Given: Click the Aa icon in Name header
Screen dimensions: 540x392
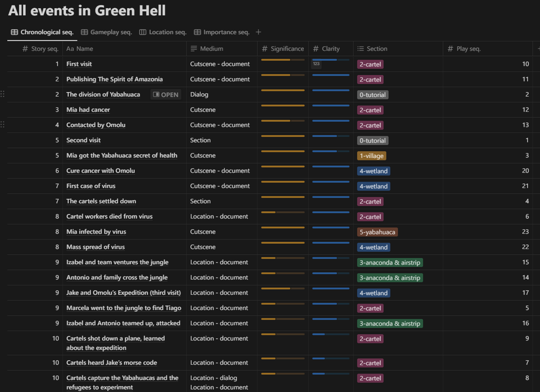Looking at the screenshot, I should point(70,49).
